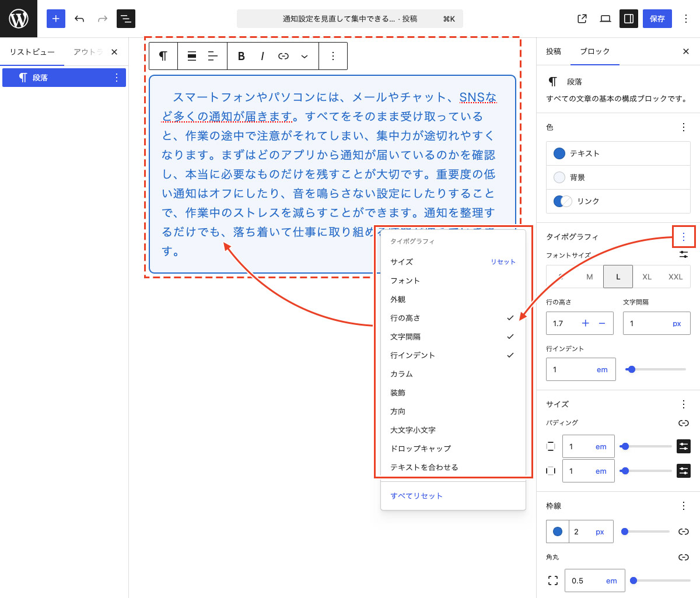Choose font size XXL
Viewport: 700px width, 598px height.
pos(675,277)
